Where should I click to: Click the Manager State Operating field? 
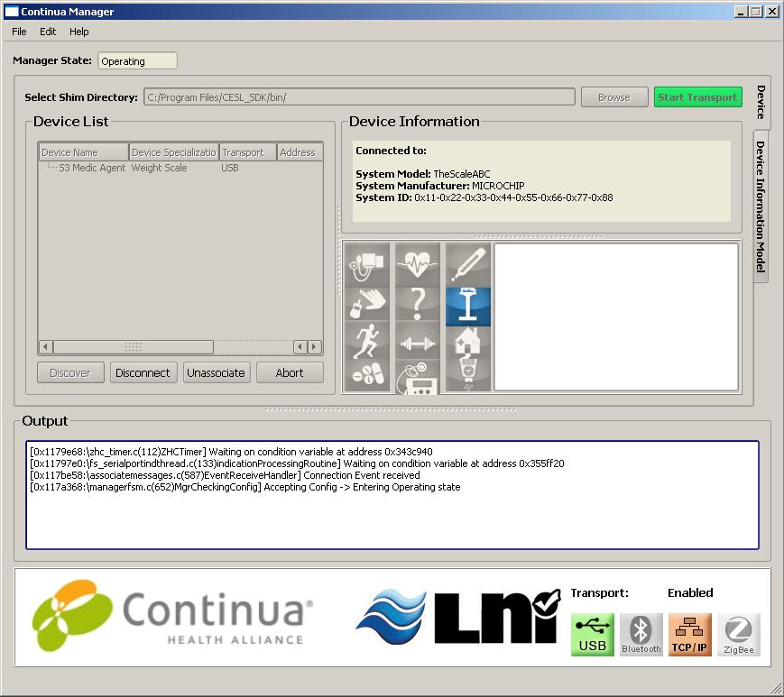(x=137, y=61)
